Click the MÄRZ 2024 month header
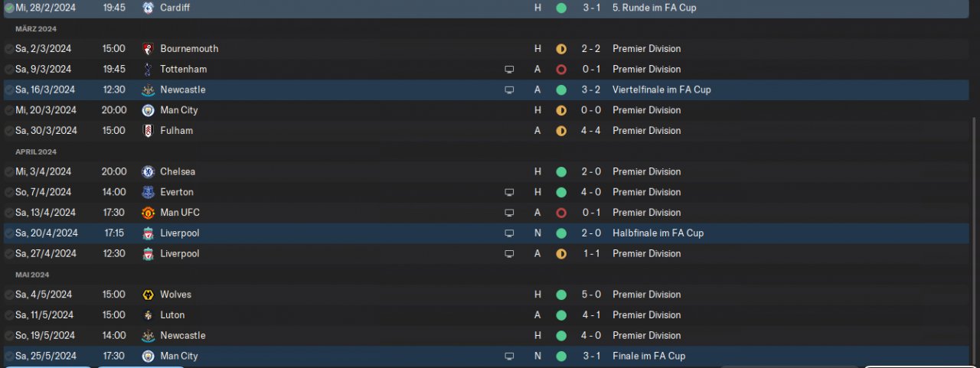This screenshot has height=368, width=980. pos(36,28)
